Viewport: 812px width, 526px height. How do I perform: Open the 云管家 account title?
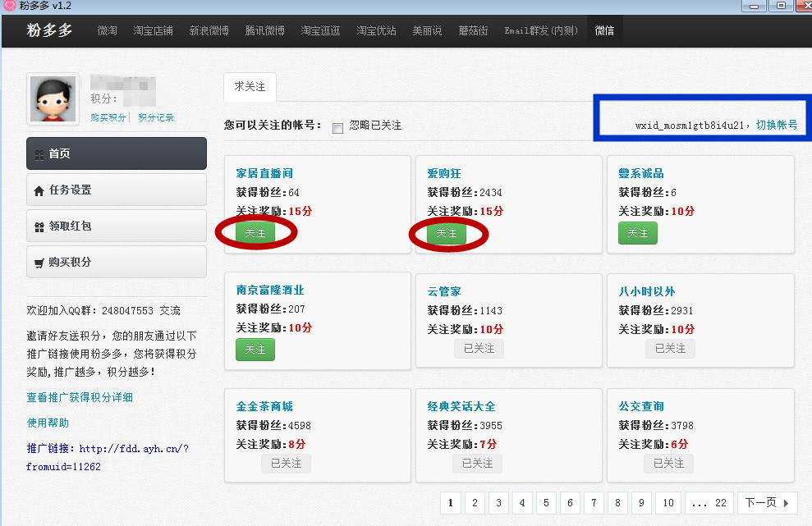pyautogui.click(x=444, y=291)
